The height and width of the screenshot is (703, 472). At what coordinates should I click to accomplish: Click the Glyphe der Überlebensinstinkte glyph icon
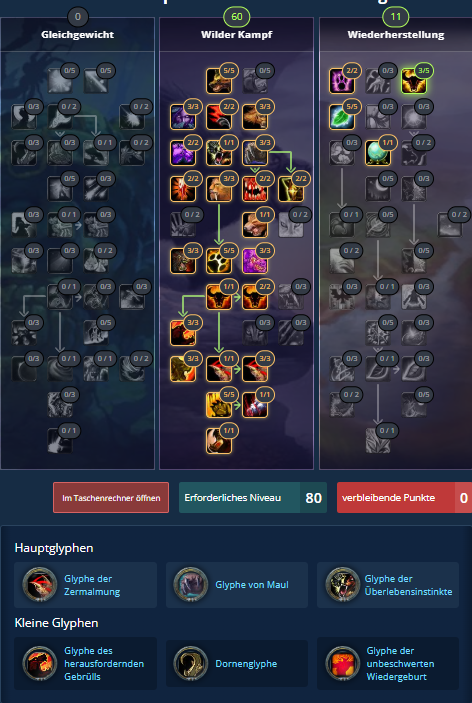343,585
